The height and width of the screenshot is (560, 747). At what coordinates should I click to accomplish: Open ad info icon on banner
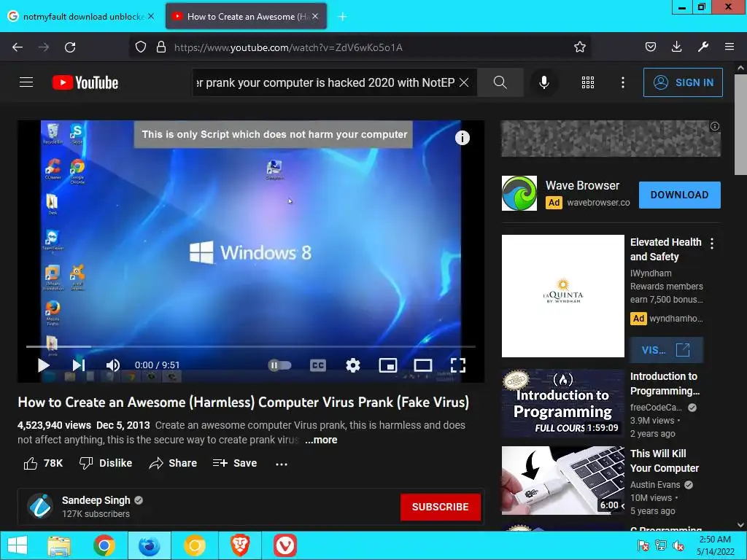coord(715,126)
